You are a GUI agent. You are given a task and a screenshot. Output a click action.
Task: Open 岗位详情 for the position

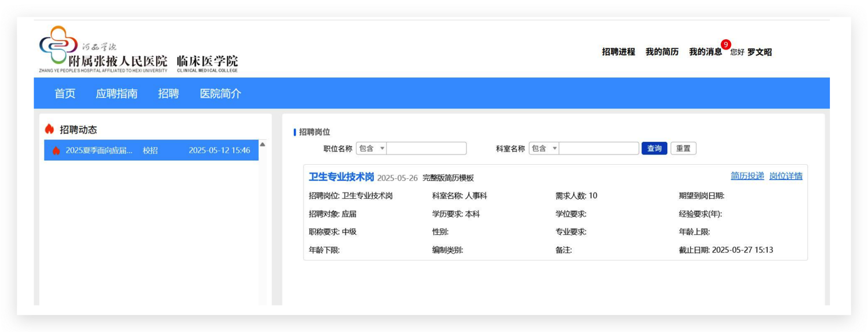click(785, 176)
